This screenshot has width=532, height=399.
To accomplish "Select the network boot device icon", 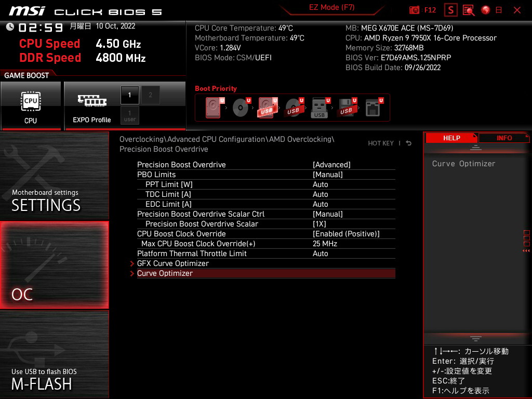I will (374, 108).
